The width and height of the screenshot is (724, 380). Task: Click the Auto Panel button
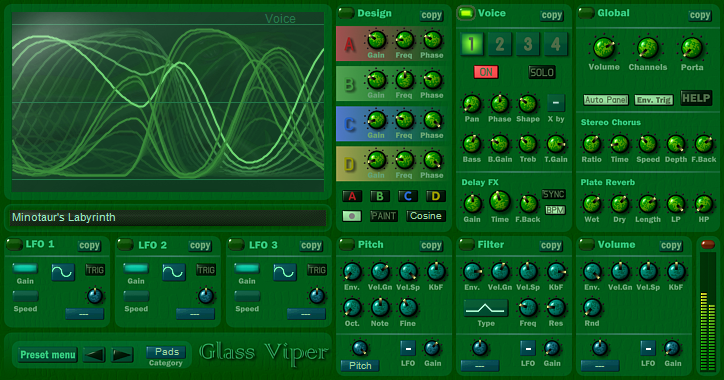pos(606,100)
